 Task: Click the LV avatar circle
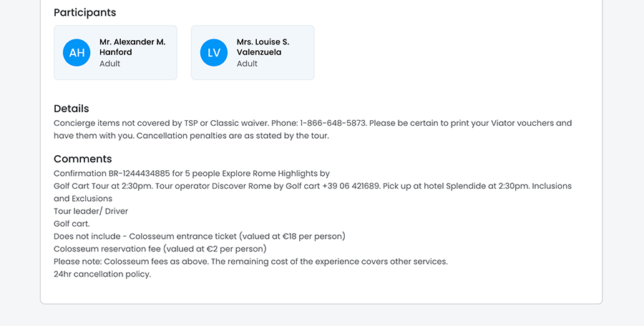[x=214, y=53]
